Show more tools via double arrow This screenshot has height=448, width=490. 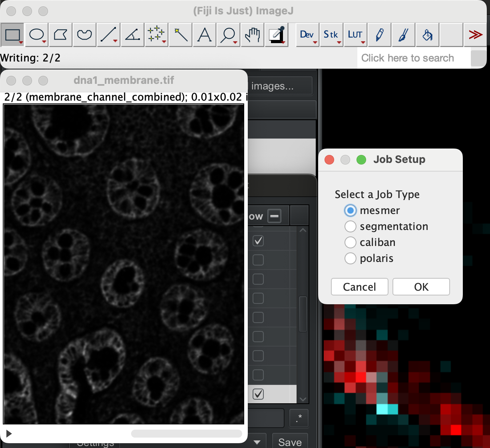pos(475,35)
